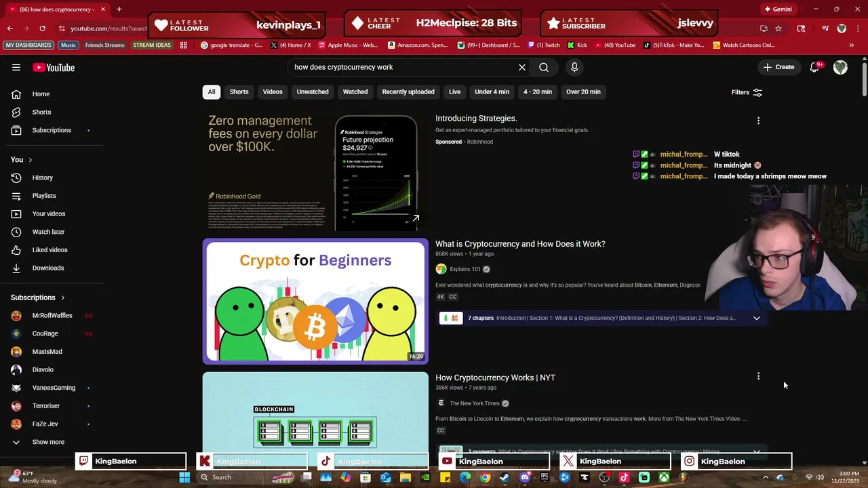The image size is (868, 488).
Task: Click the magnifier search button
Action: tap(544, 67)
